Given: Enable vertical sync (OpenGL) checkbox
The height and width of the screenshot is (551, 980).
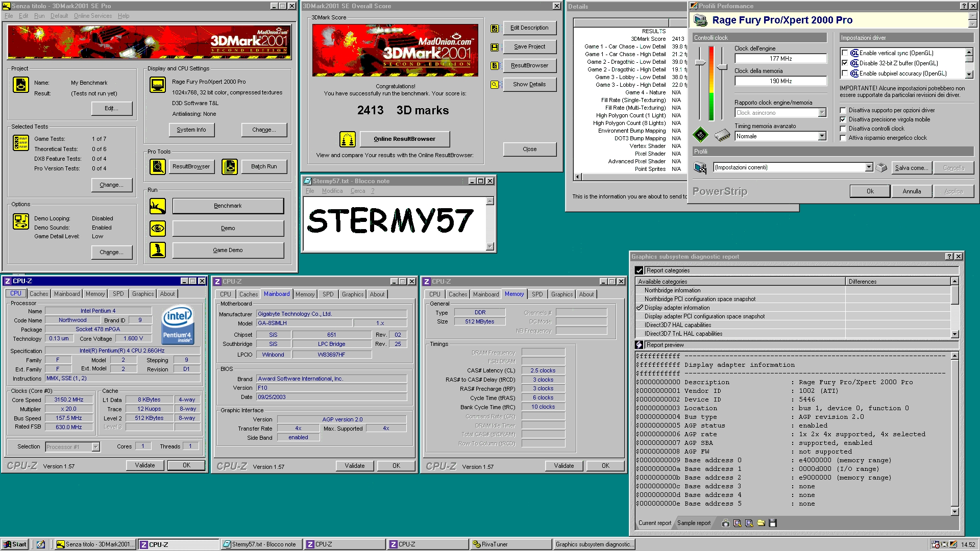Looking at the screenshot, I should pyautogui.click(x=845, y=53).
